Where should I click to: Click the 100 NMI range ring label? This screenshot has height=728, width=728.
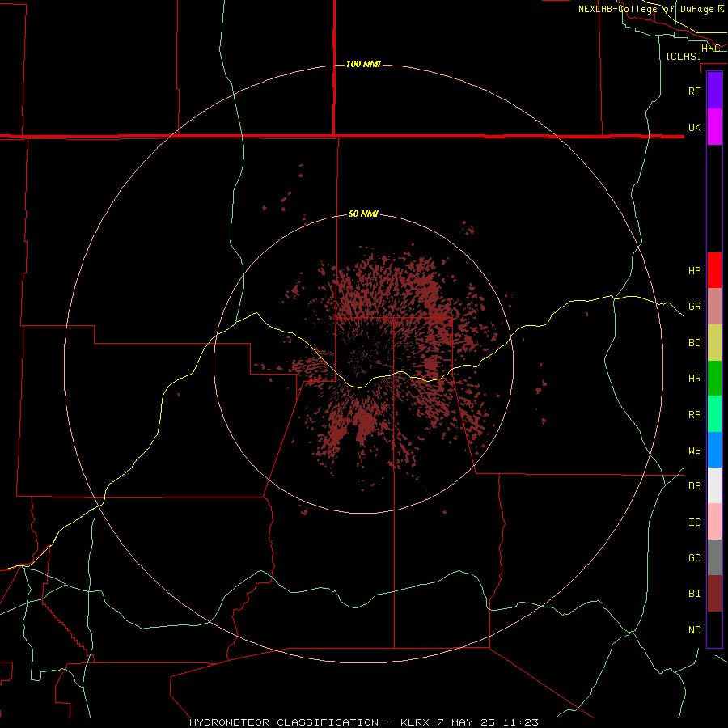tap(363, 64)
